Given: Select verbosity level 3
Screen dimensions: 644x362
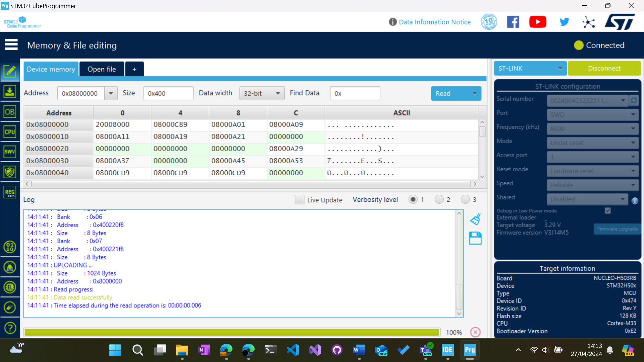Looking at the screenshot, I should [465, 199].
